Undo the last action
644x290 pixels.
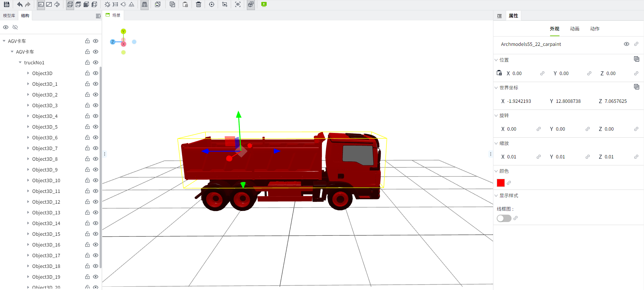click(x=20, y=4)
